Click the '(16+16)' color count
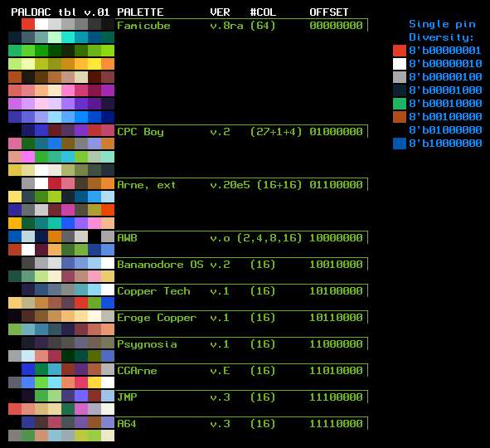490x448 pixels. pyautogui.click(x=279, y=185)
